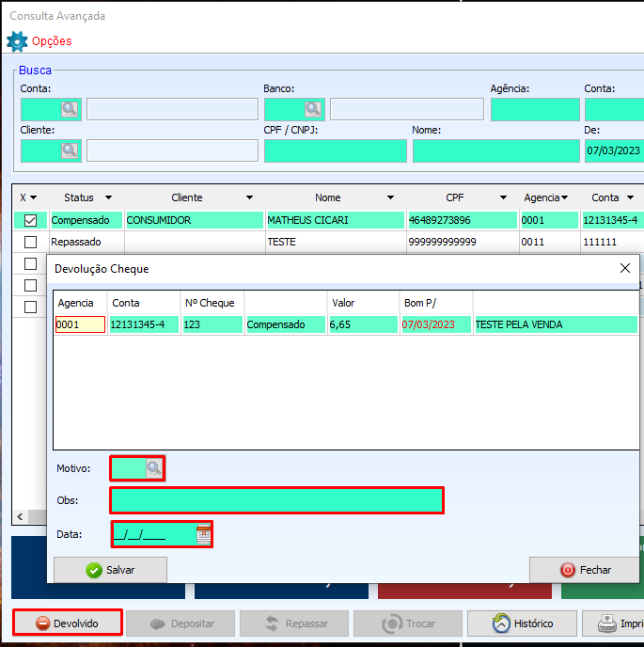Screen dimensions: 644x647
Task: Select the 111111 Conta cell
Action: [612, 242]
